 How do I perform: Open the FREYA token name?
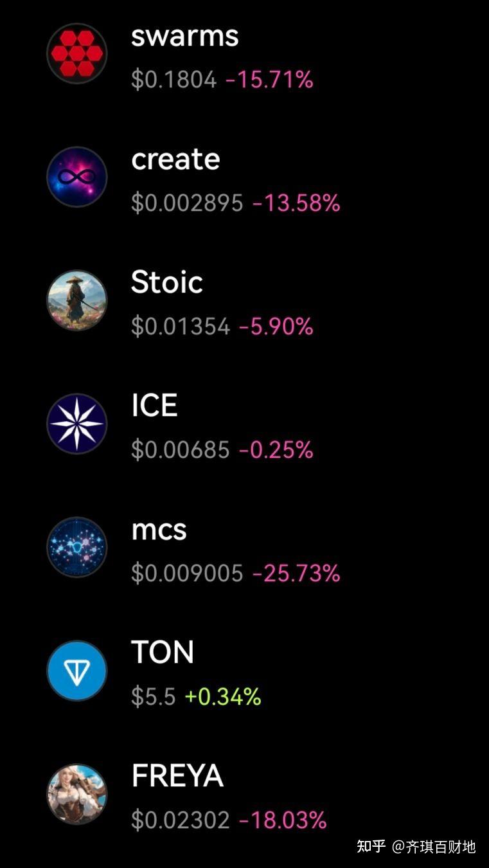177,776
